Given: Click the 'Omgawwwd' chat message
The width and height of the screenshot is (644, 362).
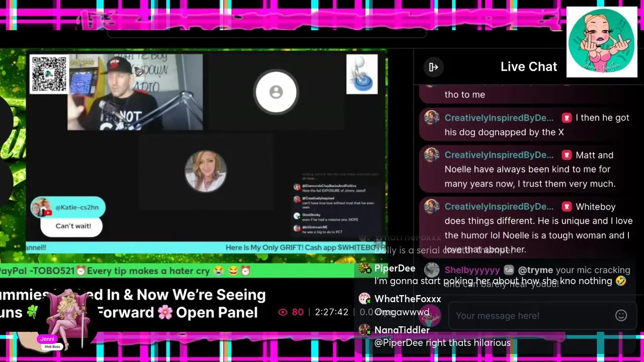Looking at the screenshot, I should click(402, 312).
